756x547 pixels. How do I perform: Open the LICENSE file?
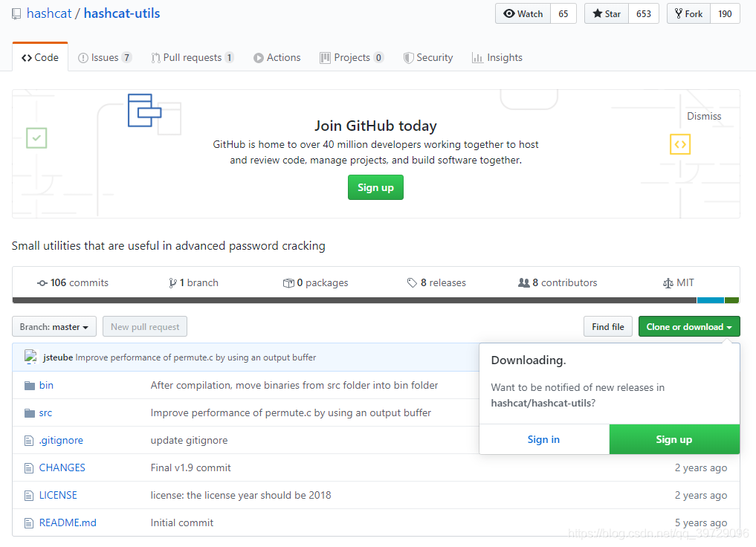[58, 495]
